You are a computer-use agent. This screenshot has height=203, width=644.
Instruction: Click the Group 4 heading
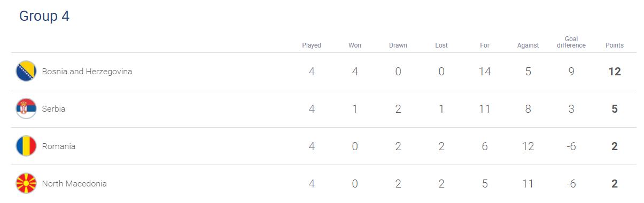coord(44,17)
